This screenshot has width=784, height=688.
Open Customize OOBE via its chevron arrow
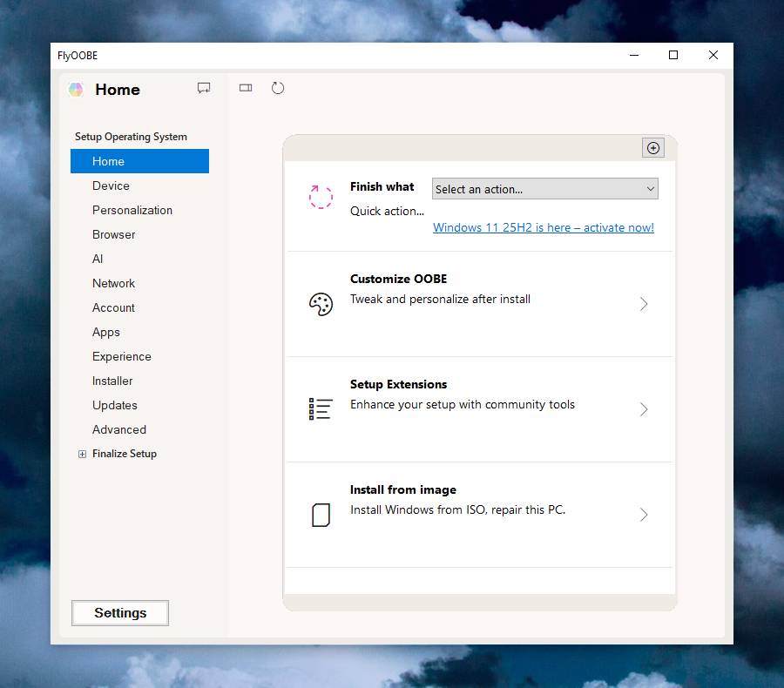(x=644, y=304)
